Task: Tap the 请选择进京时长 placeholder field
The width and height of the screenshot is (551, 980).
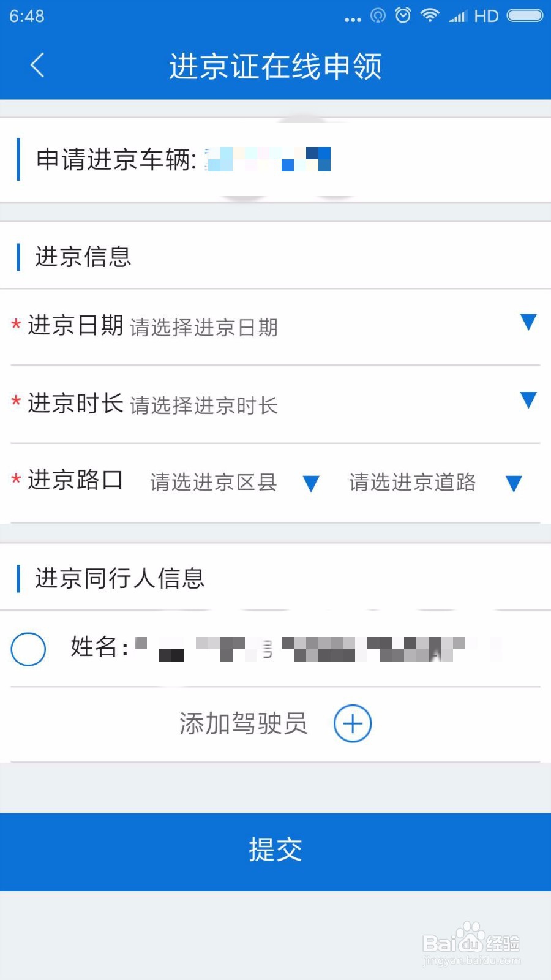Action: 204,405
